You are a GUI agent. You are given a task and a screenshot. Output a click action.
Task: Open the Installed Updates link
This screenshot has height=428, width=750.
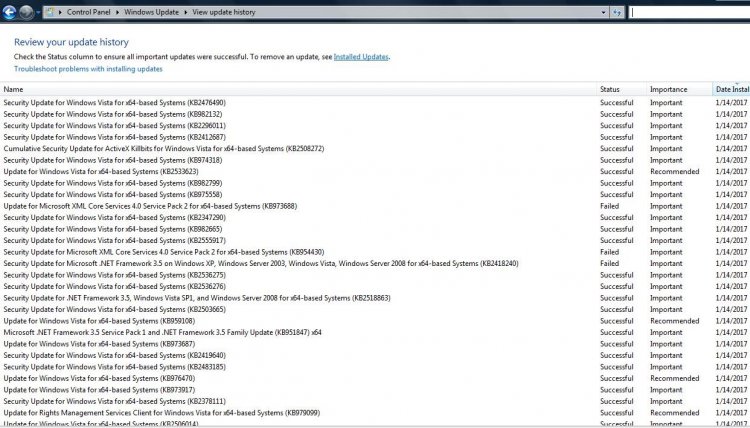(361, 56)
